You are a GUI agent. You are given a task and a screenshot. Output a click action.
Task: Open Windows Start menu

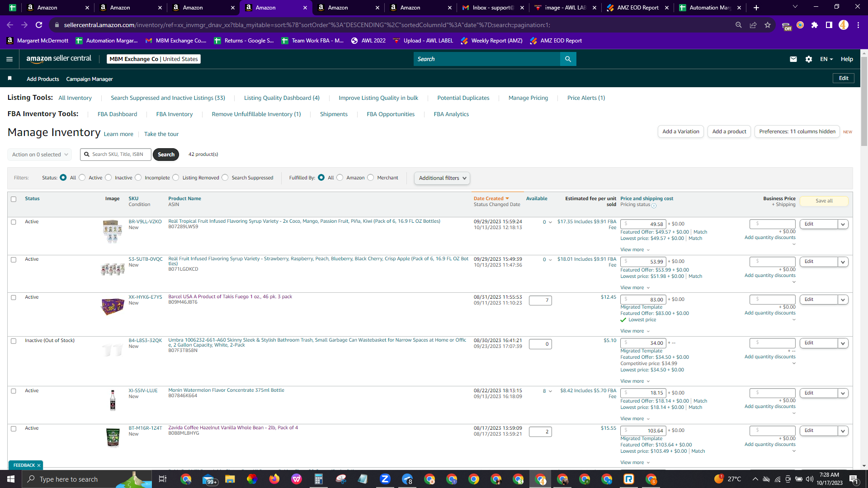(x=11, y=479)
